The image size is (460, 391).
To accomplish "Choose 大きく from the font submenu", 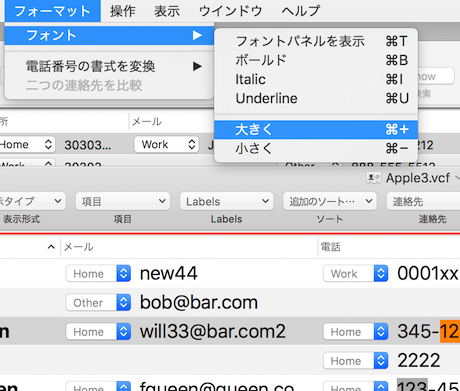I will (x=316, y=129).
